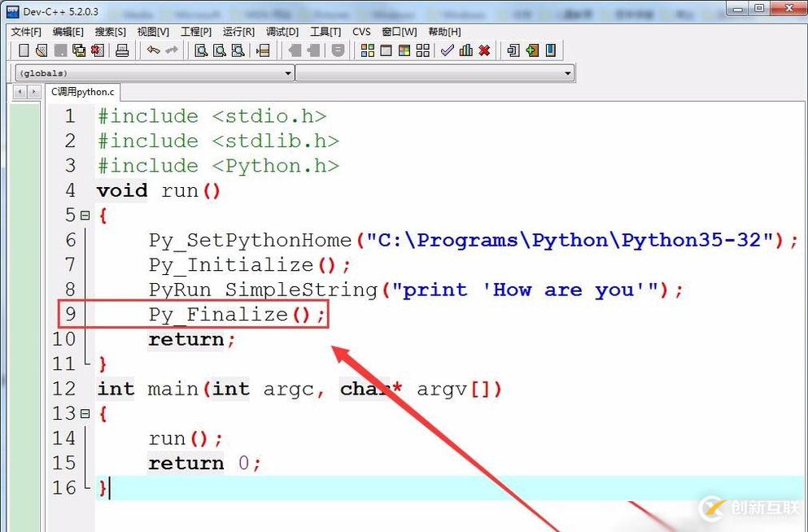Undo the last edit

pos(153,50)
